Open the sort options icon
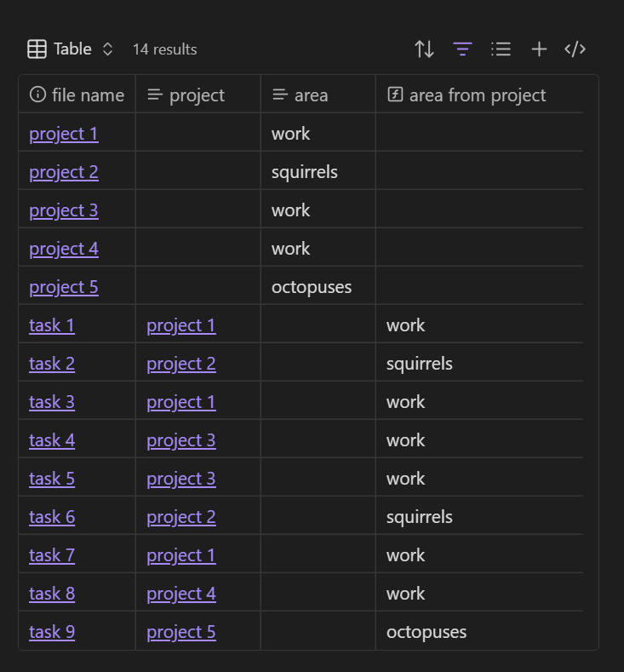 pyautogui.click(x=424, y=49)
